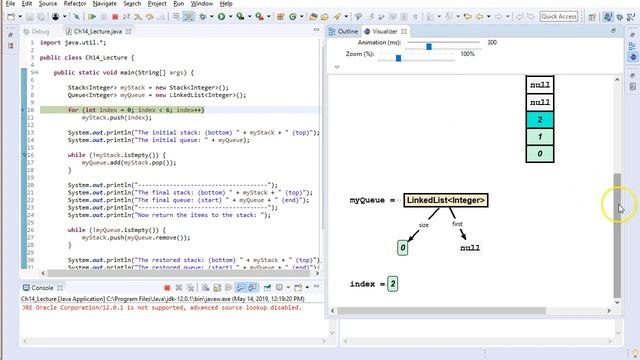The image size is (640, 360).
Task: Click the myQueue label in Visualizer
Action: click(367, 200)
